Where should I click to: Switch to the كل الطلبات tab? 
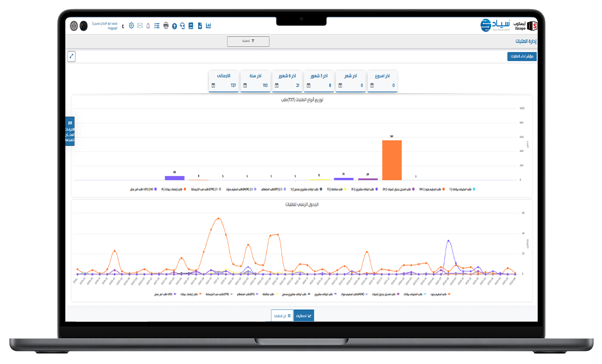coord(282,316)
